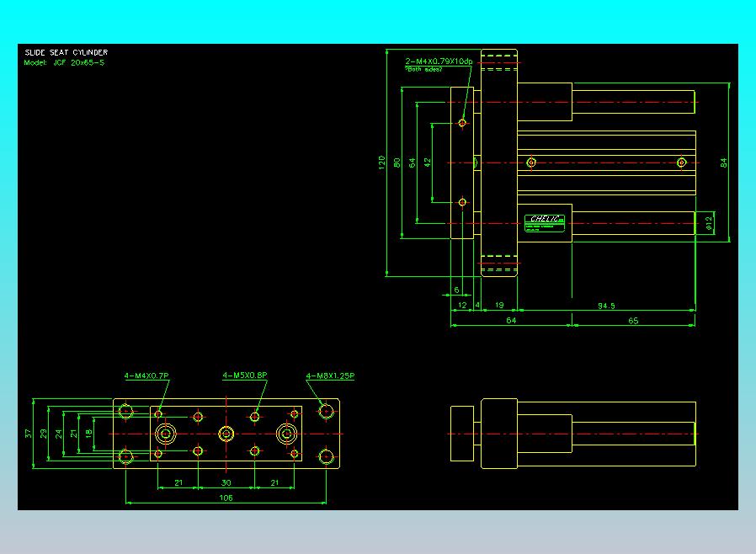This screenshot has width=756, height=554.
Task: Select the 42 hole spacing dimension
Action: pos(427,163)
